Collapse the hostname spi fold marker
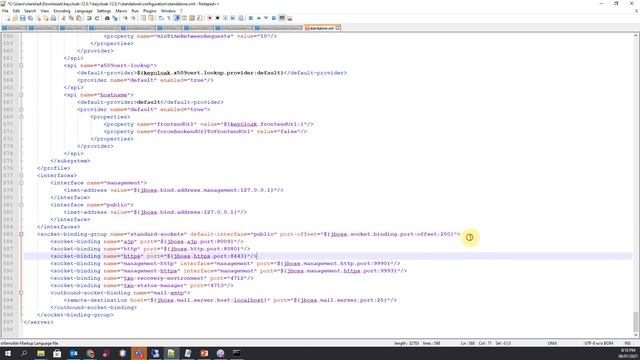This screenshot has width=640, height=360. point(21,95)
